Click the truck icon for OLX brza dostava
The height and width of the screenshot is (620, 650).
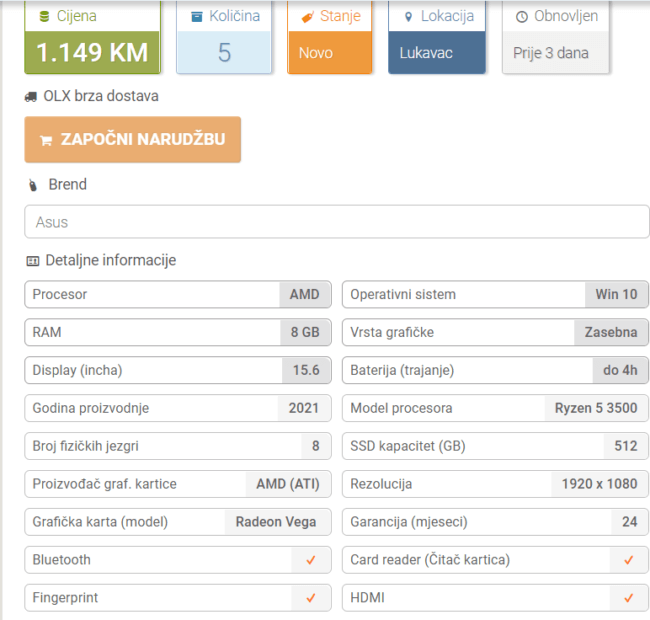31,97
